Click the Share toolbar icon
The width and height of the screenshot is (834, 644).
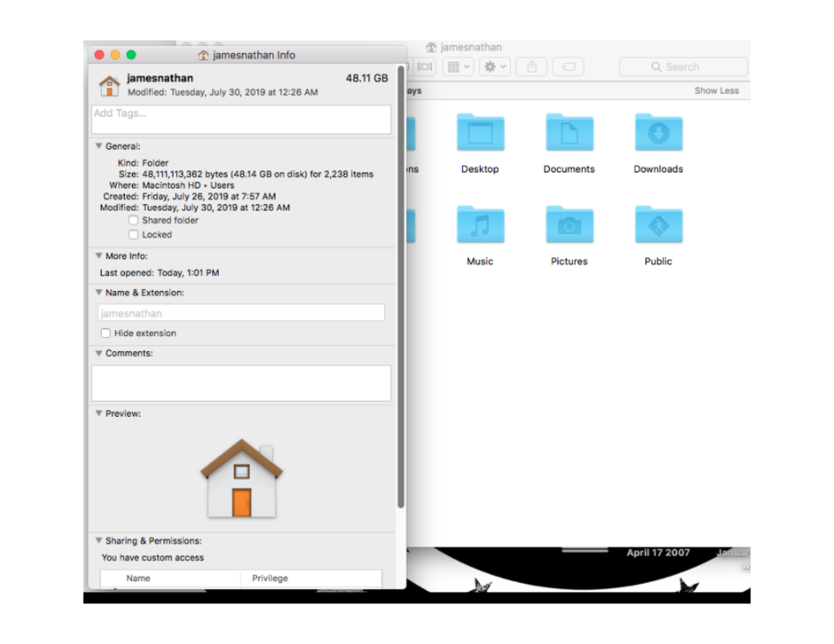coord(532,67)
